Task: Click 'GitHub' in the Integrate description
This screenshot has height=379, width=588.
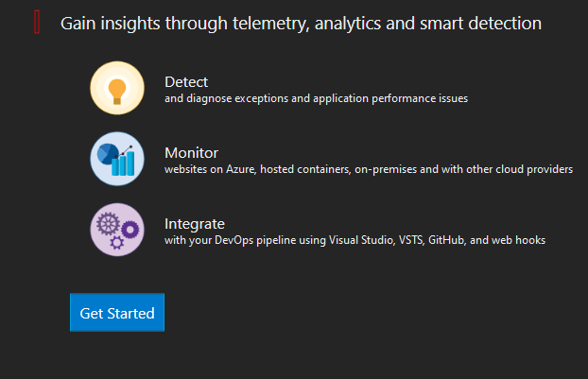Action: [x=446, y=240]
